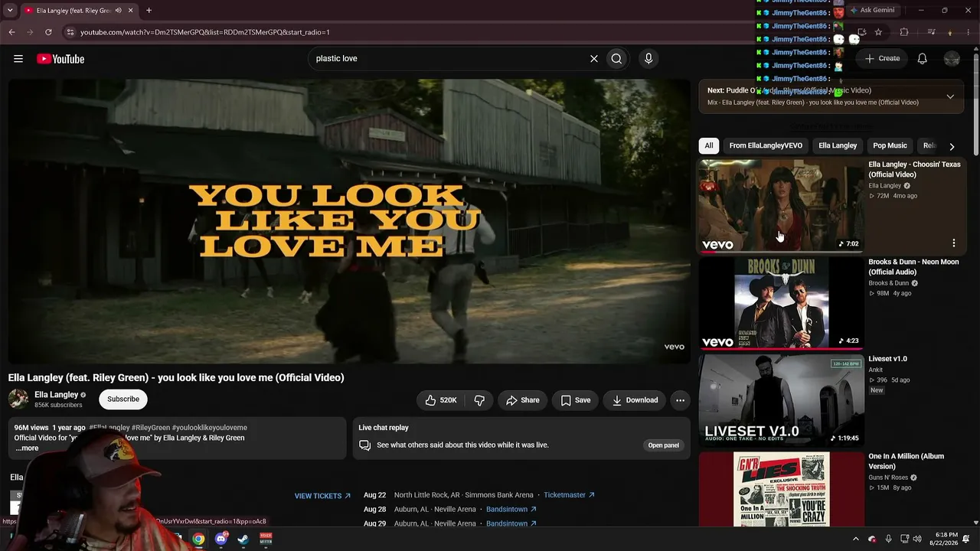Open the Chrome extensions puzzle icon

[x=904, y=32]
